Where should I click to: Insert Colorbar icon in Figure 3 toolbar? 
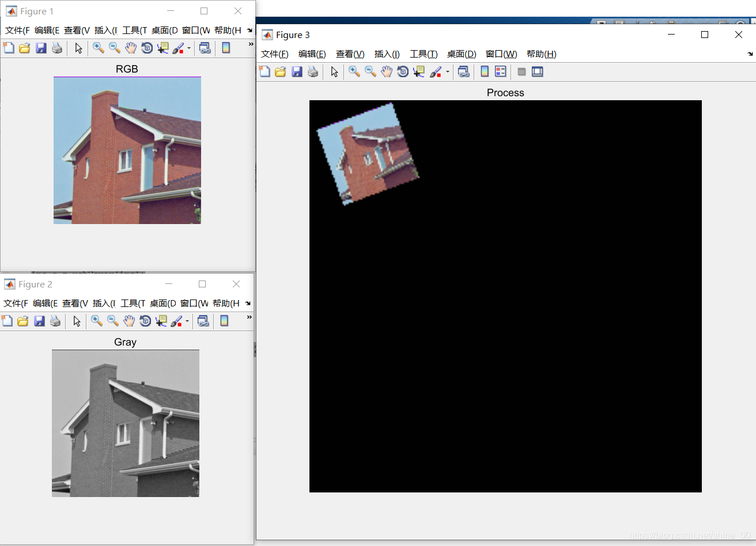pos(485,71)
